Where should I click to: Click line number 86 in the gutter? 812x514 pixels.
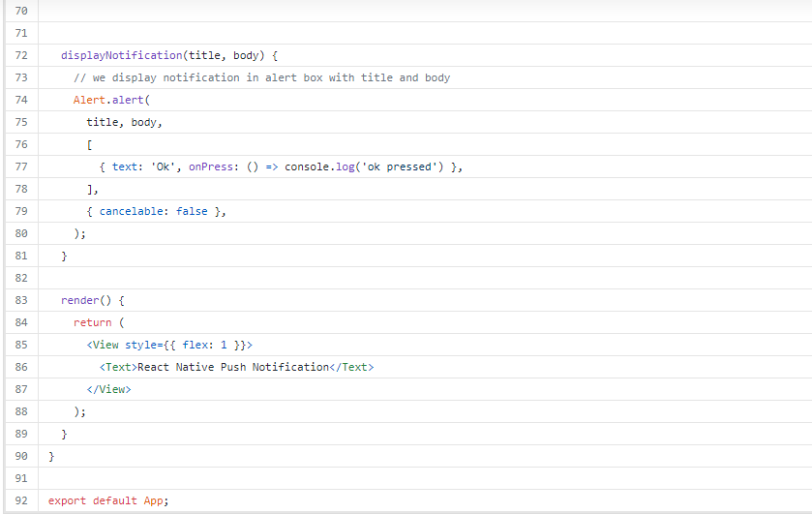click(x=21, y=367)
